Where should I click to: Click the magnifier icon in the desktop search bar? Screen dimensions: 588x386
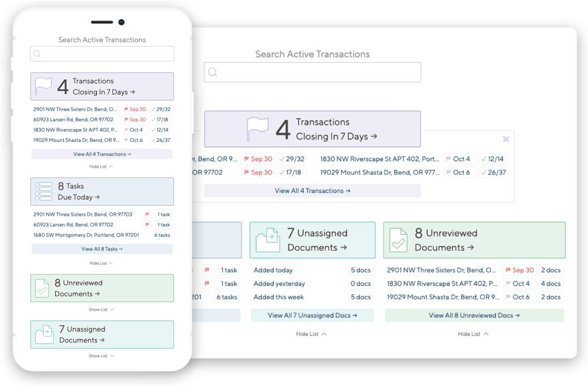(x=213, y=72)
